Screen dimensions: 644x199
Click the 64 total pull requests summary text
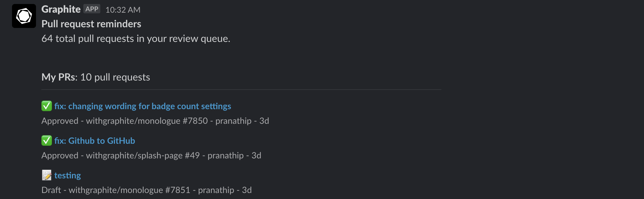click(136, 39)
